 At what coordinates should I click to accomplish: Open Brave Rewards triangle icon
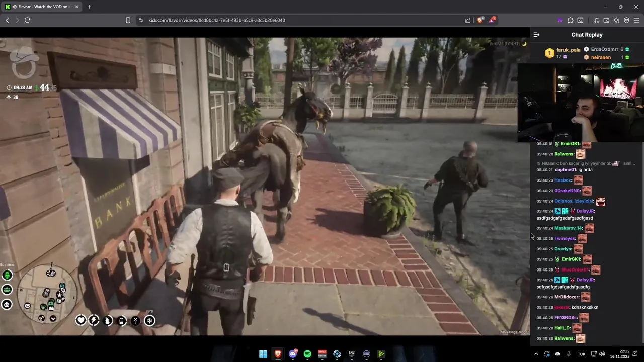pyautogui.click(x=492, y=20)
